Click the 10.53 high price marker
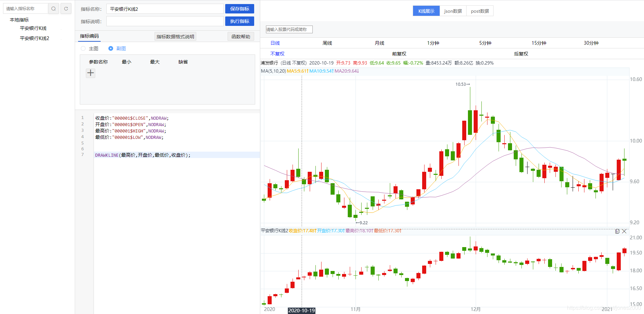 (463, 84)
